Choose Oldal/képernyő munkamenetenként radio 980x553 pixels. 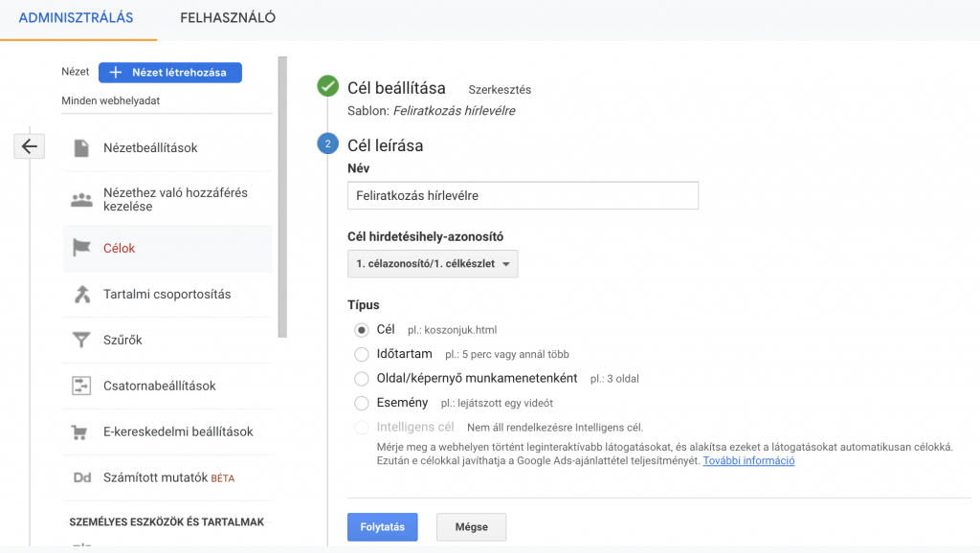361,379
